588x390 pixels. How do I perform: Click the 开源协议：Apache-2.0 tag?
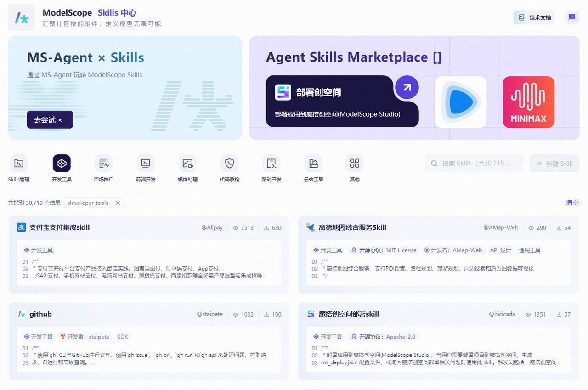point(383,337)
